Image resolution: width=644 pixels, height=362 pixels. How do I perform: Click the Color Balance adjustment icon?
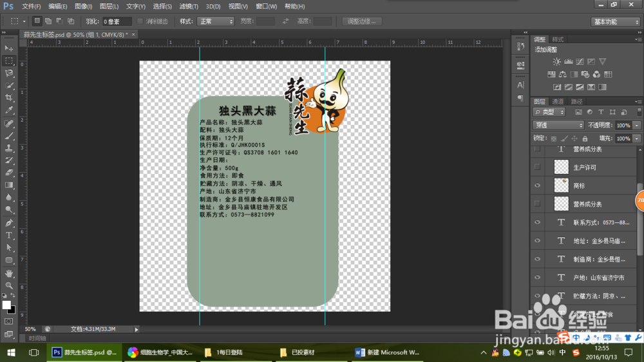click(x=563, y=74)
